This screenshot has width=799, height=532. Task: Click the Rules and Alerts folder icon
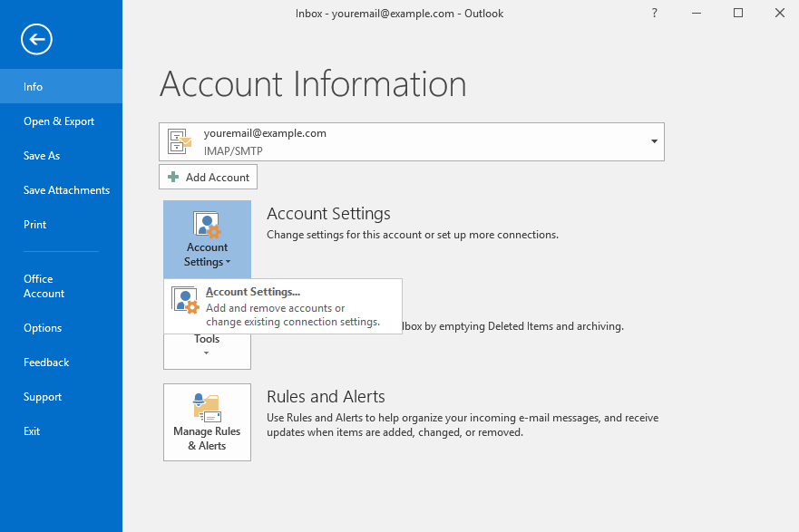pyautogui.click(x=207, y=408)
